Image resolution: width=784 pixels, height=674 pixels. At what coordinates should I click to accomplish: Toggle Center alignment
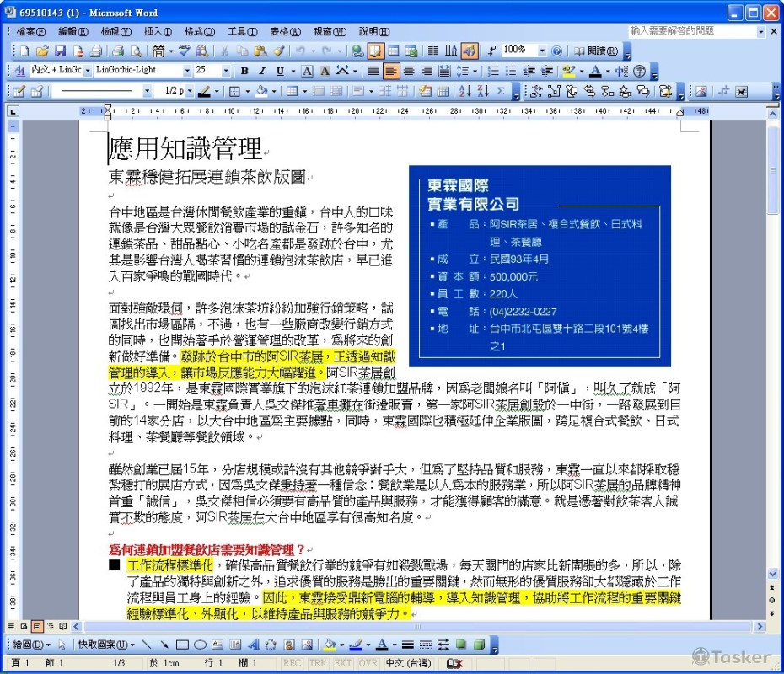409,71
